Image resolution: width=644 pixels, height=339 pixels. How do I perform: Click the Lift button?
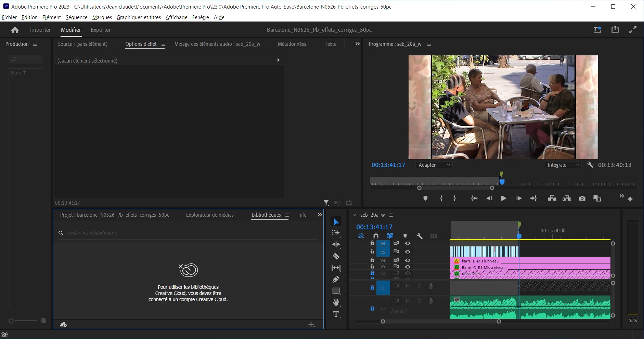(x=552, y=198)
